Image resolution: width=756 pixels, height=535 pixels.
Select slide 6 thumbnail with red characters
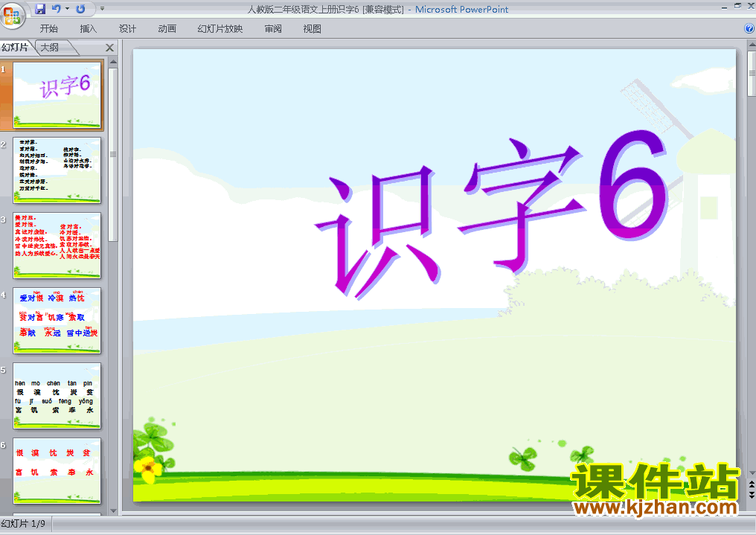[x=57, y=471]
